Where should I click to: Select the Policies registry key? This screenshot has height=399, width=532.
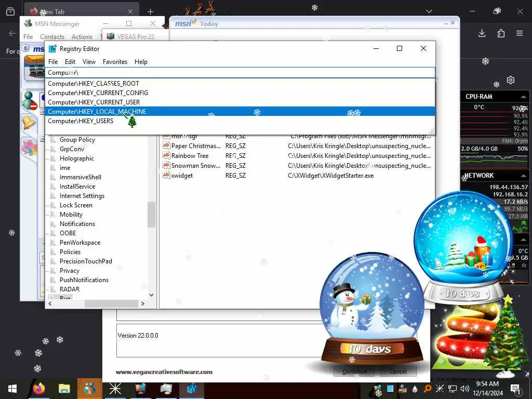(x=70, y=252)
